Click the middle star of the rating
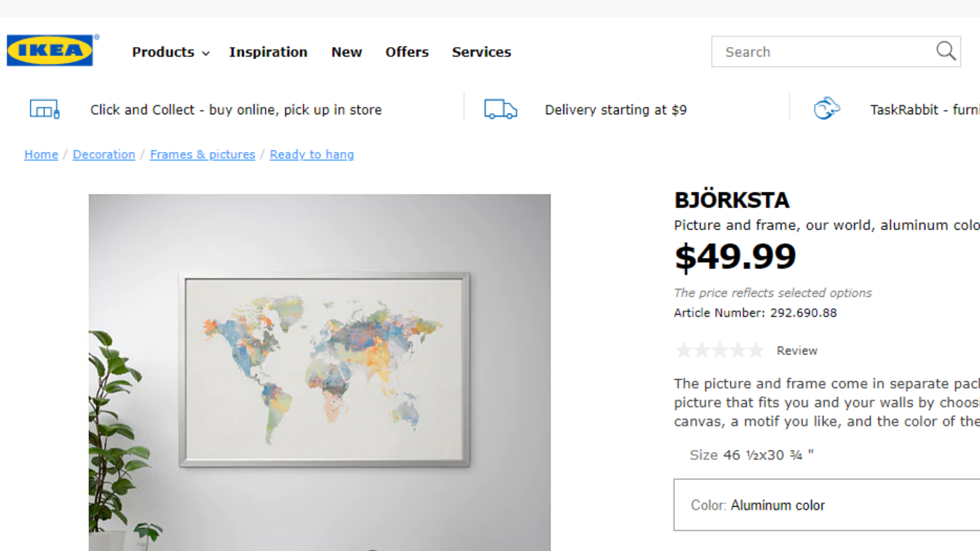 721,350
